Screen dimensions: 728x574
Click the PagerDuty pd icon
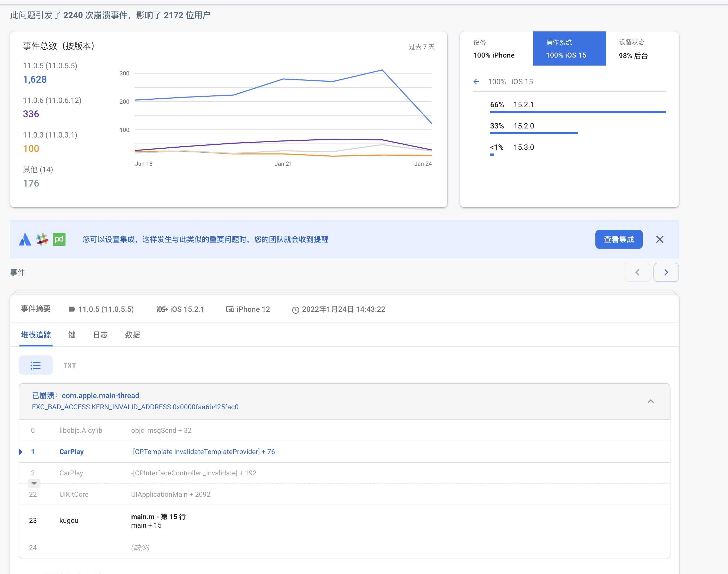(59, 239)
